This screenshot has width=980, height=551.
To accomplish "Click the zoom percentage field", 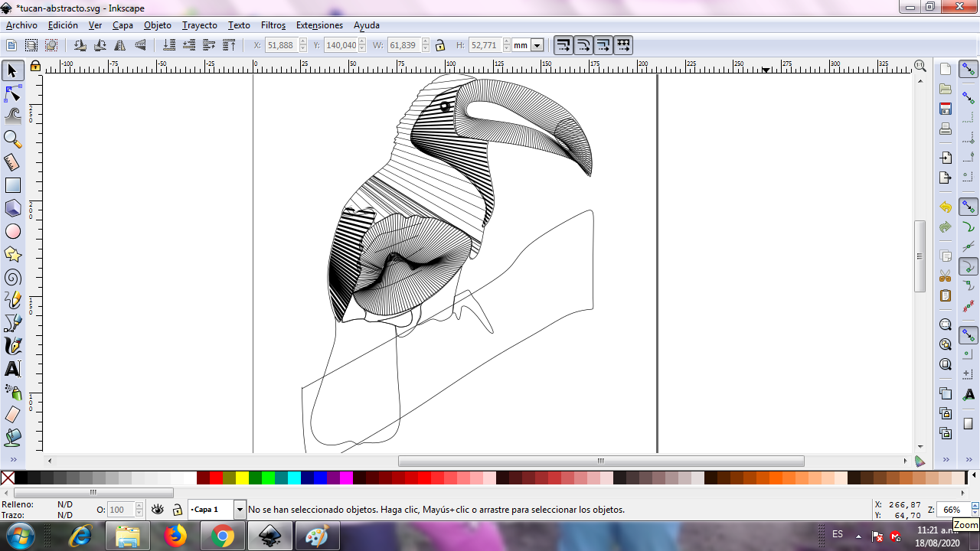I will pyautogui.click(x=954, y=510).
